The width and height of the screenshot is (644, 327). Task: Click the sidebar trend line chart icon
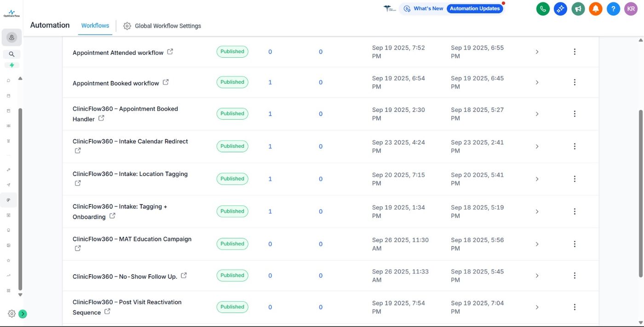pos(8,275)
